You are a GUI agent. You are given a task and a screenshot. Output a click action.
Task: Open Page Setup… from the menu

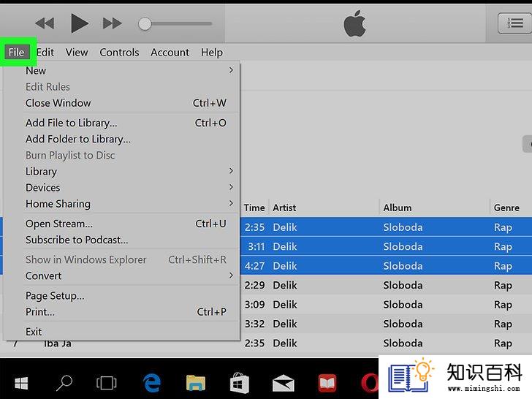point(129,296)
